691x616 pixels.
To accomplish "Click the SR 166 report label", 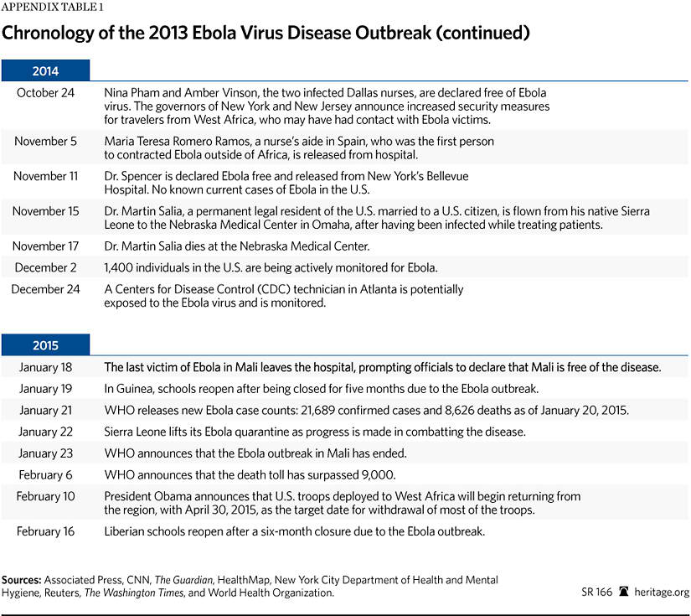I will 596,593.
